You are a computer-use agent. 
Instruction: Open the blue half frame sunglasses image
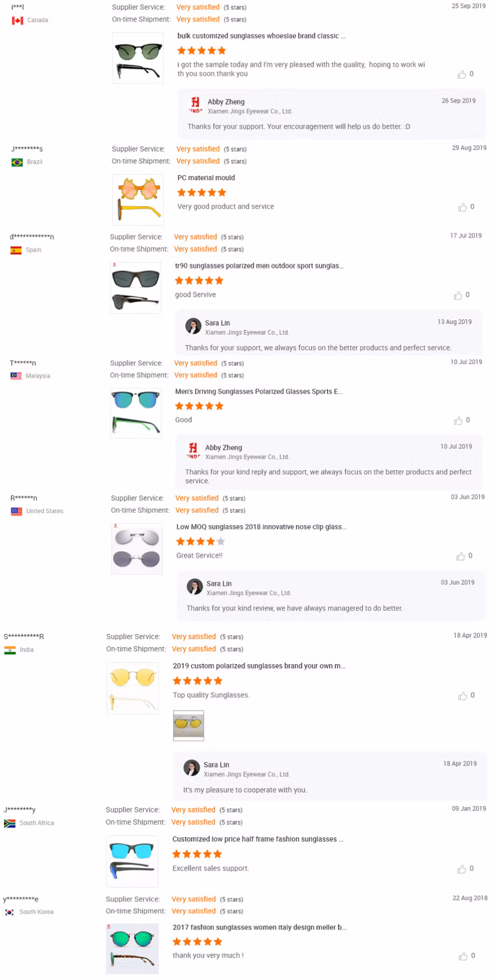click(x=132, y=861)
